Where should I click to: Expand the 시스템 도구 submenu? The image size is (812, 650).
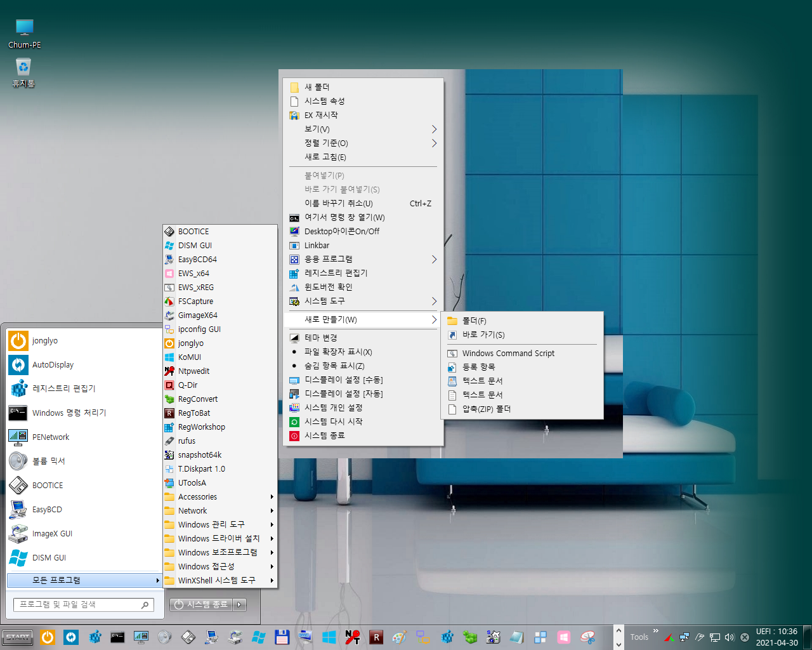tap(363, 302)
